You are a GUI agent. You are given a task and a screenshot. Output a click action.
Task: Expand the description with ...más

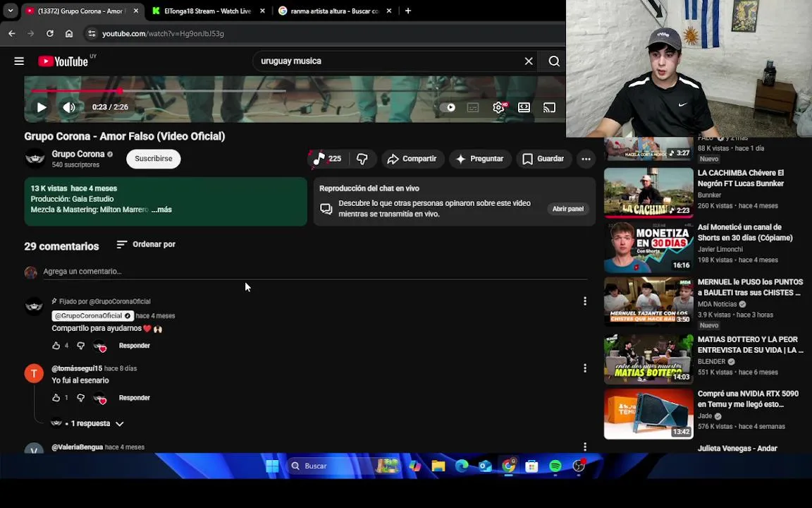[x=161, y=210]
